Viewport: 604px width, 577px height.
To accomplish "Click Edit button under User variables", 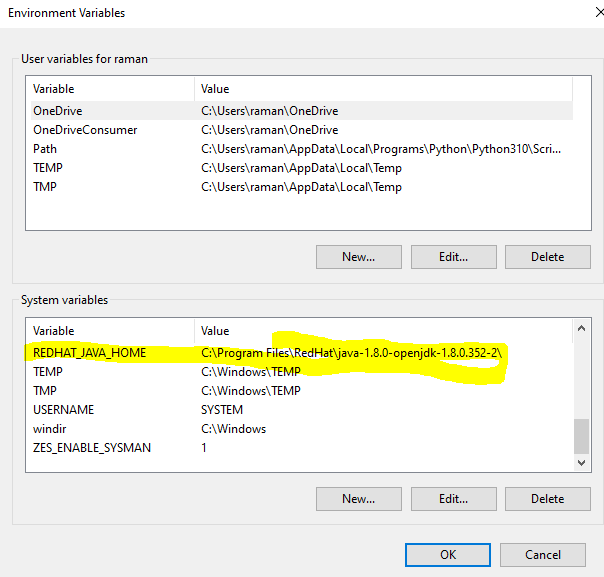I will click(453, 257).
